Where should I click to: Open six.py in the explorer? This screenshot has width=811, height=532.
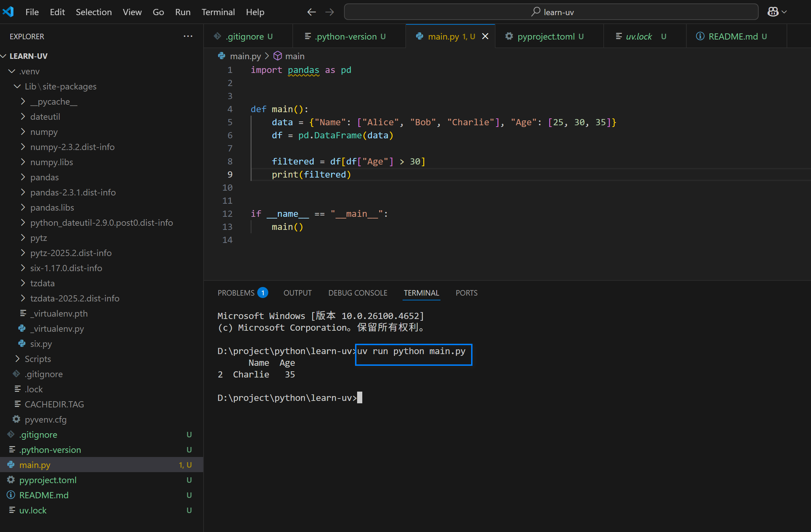point(102,344)
